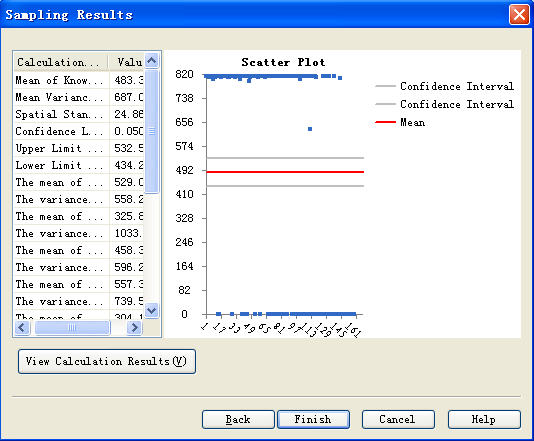Go Back to the previous step

[x=238, y=419]
